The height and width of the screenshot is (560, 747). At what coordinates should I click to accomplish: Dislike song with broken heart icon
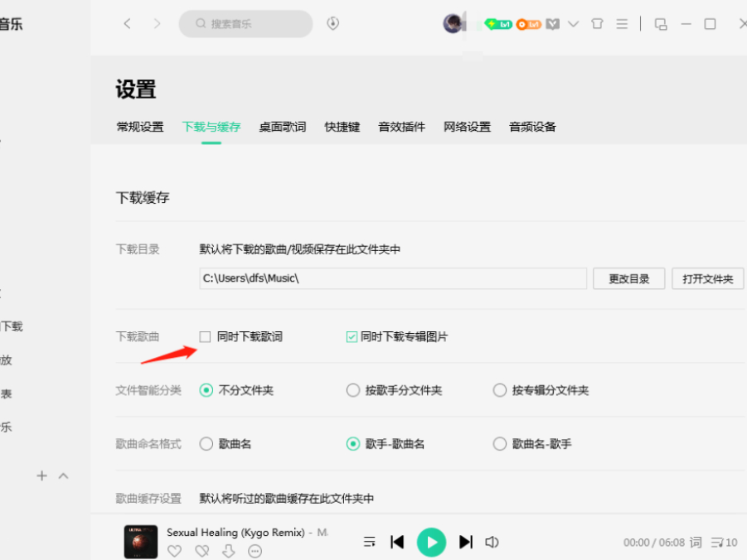(x=202, y=551)
